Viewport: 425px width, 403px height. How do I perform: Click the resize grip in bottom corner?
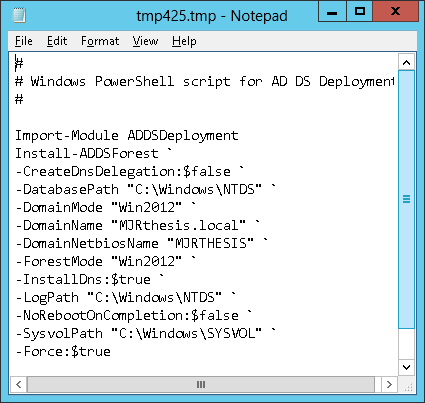coord(408,386)
